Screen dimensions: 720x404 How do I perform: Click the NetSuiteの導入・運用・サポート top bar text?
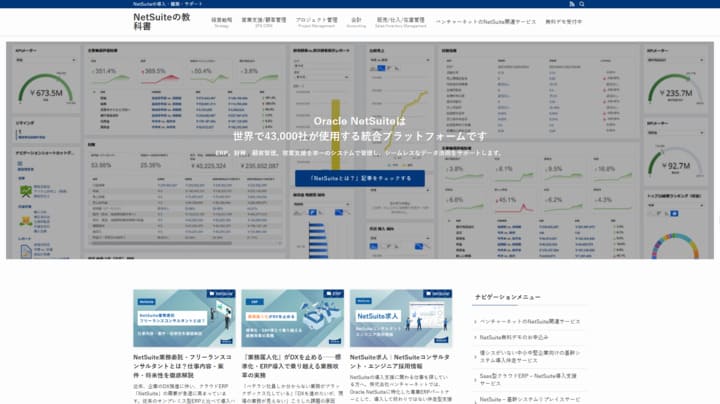coord(168,4)
